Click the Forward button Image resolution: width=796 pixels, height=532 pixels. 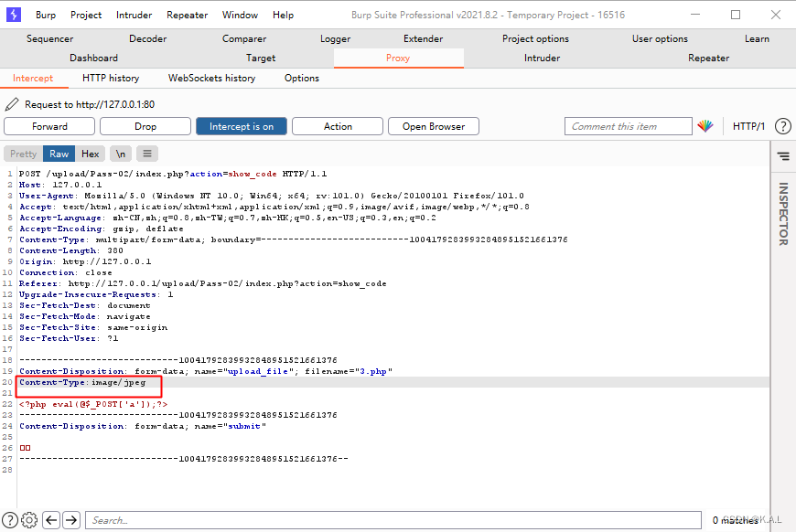tap(49, 126)
